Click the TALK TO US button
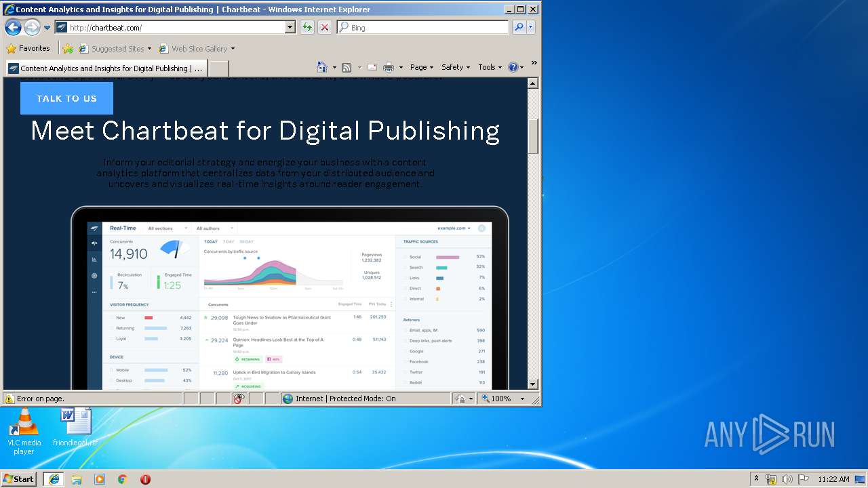The height and width of the screenshot is (488, 868). 66,98
